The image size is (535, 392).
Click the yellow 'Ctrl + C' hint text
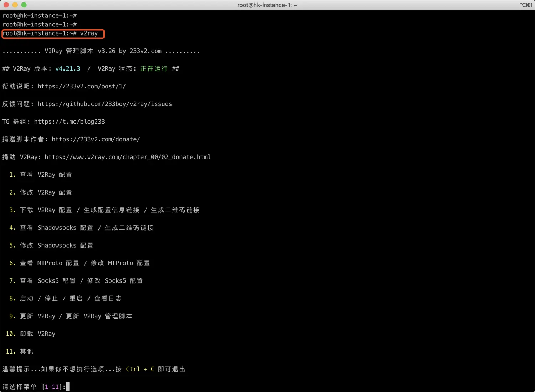140,369
